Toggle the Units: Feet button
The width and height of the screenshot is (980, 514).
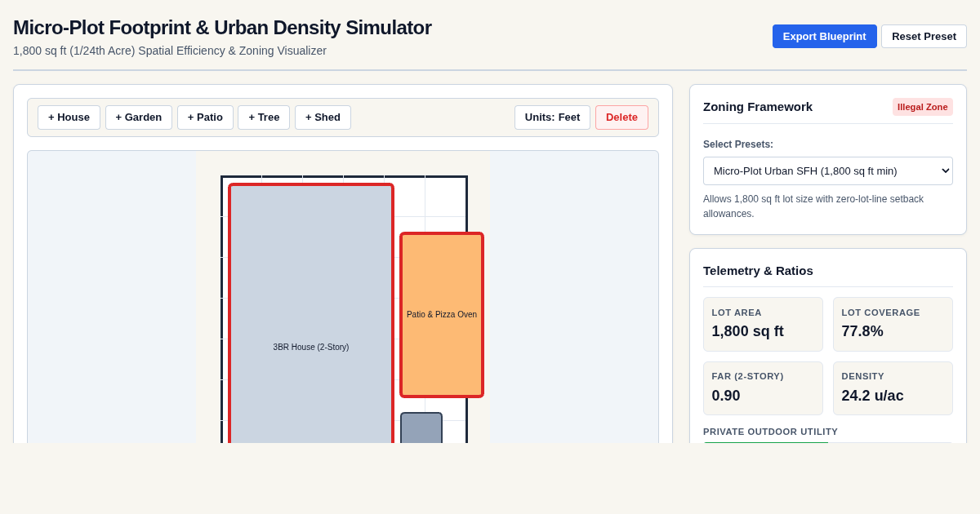pyautogui.click(x=552, y=117)
